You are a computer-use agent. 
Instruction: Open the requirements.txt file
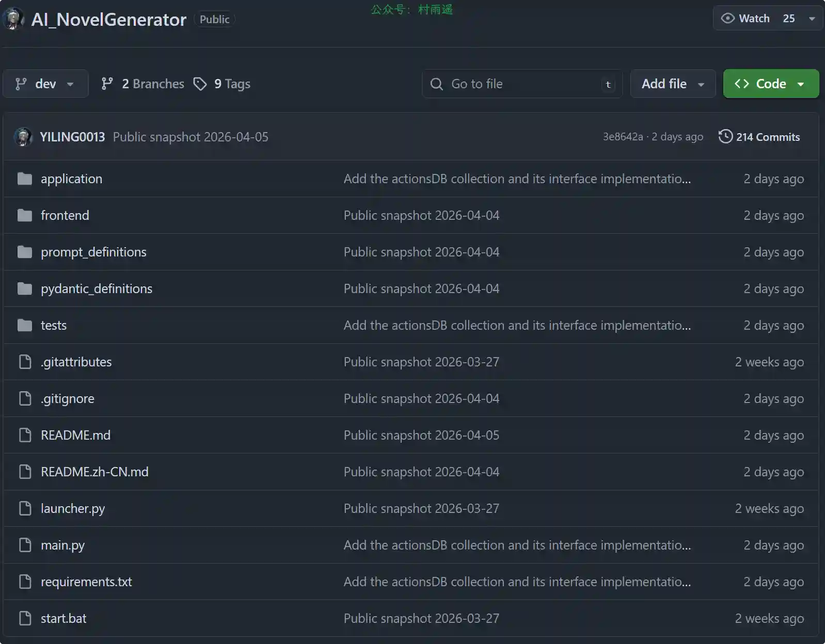pos(86,582)
